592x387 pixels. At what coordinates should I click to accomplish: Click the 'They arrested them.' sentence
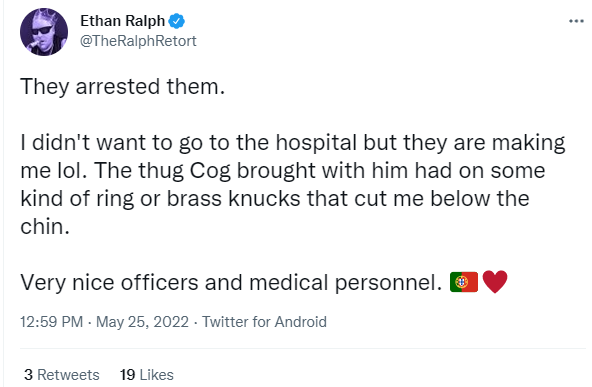123,87
